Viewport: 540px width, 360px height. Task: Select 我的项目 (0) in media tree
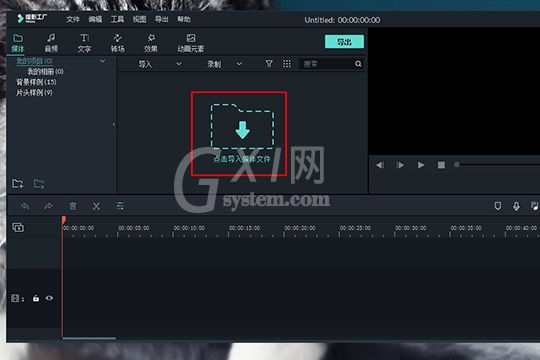tap(34, 61)
